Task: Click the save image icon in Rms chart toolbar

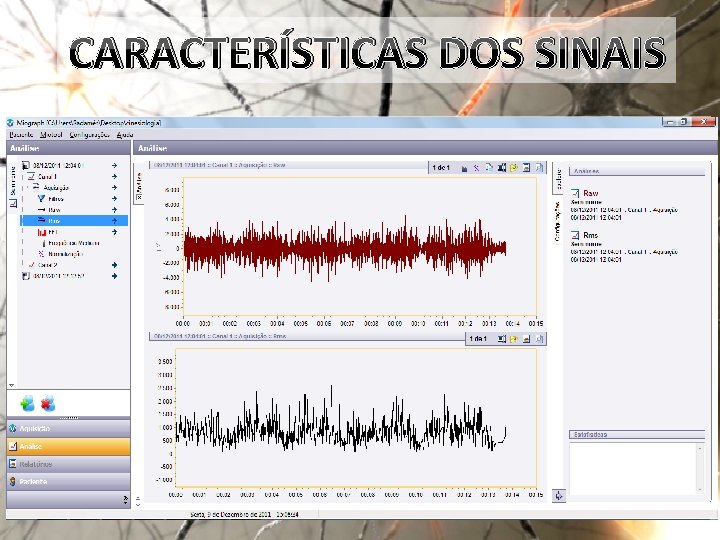Action: (x=526, y=339)
